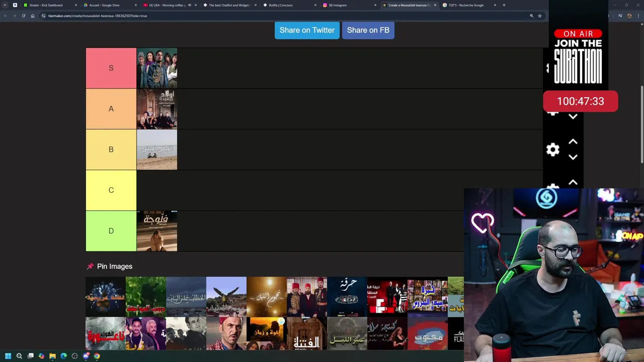Image resolution: width=644 pixels, height=362 pixels.
Task: Click the B tier label
Action: pyautogui.click(x=111, y=149)
